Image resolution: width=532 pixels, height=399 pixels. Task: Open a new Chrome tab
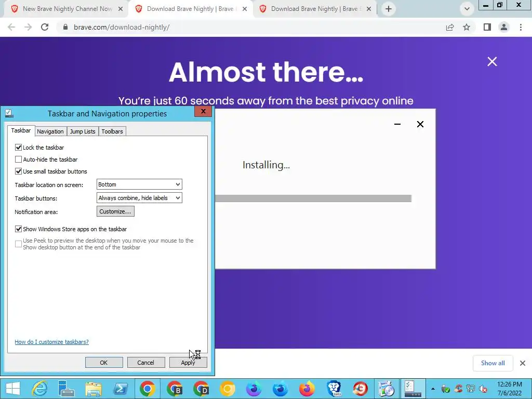tap(389, 9)
